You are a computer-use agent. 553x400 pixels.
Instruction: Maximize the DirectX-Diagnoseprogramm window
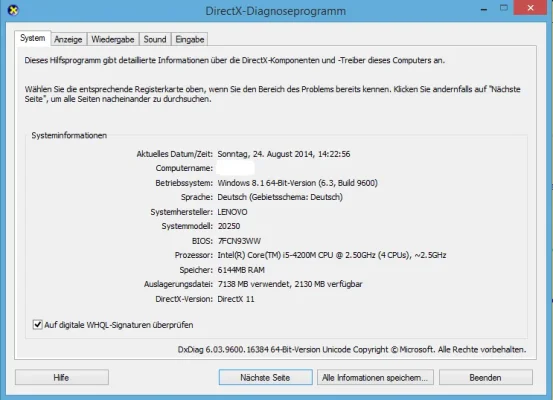click(504, 8)
